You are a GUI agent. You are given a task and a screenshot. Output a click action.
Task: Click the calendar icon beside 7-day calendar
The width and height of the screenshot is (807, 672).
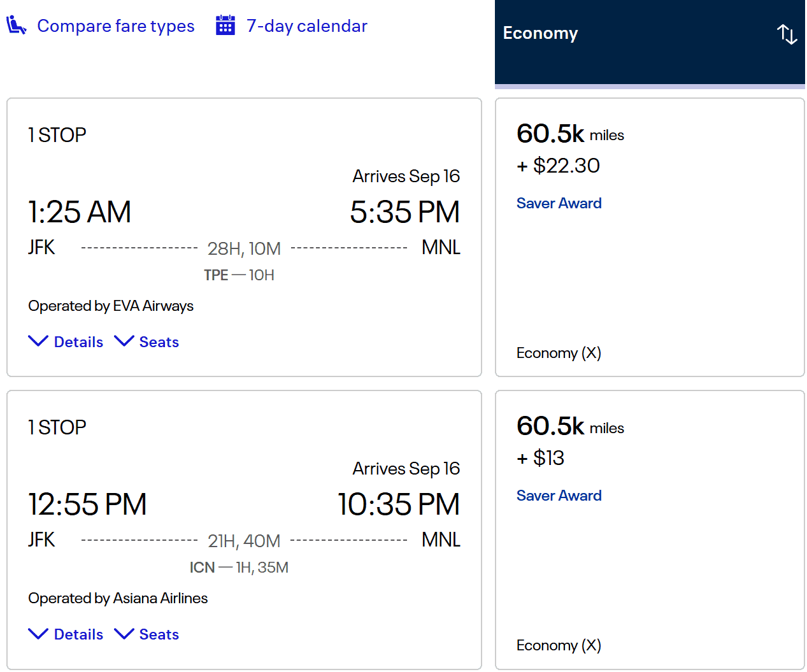click(225, 25)
